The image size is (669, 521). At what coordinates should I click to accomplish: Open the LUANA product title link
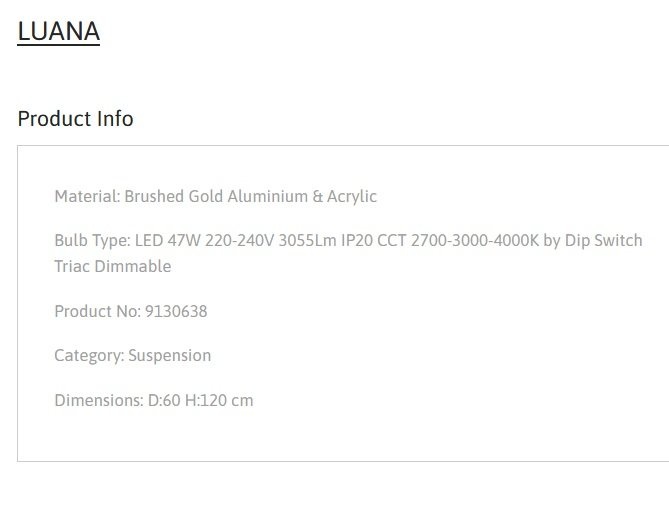click(58, 32)
